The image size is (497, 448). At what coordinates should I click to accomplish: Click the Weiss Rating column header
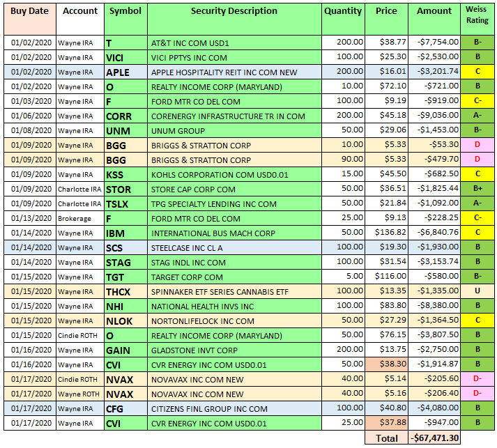pos(476,16)
